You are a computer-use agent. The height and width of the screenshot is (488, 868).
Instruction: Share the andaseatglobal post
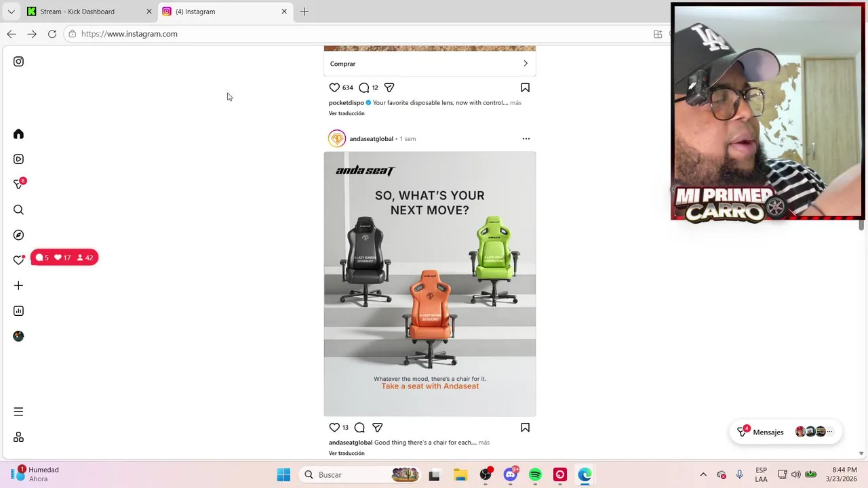click(378, 428)
